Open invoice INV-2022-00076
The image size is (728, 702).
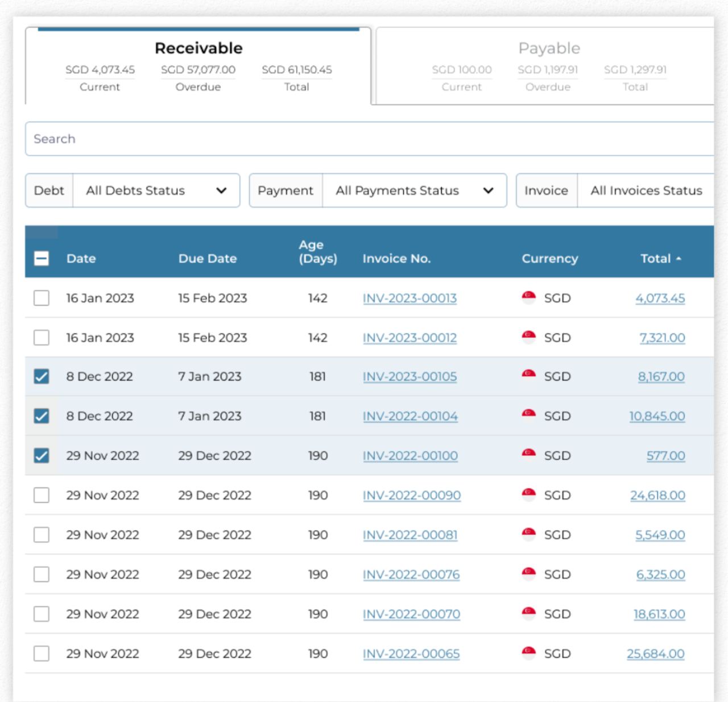pyautogui.click(x=411, y=574)
